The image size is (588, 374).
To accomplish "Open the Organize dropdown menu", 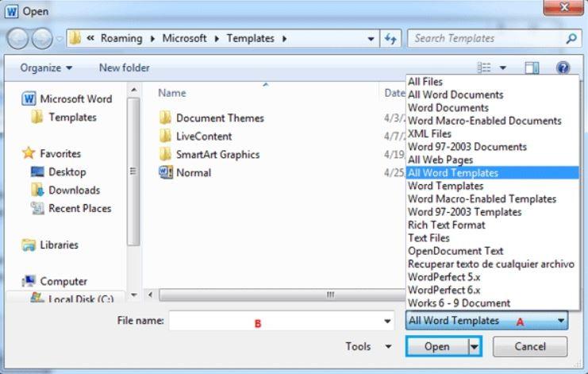I will pyautogui.click(x=46, y=68).
